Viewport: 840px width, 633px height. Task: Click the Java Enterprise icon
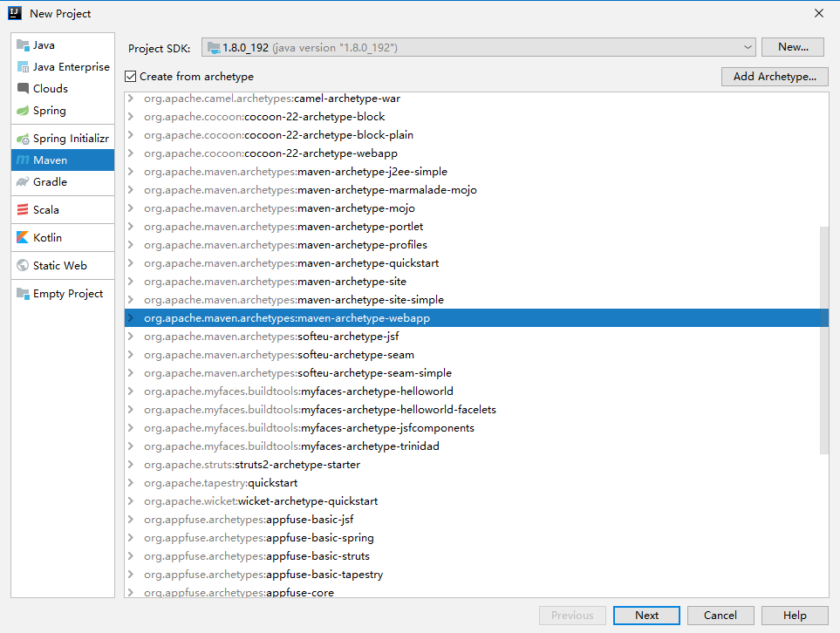[x=23, y=67]
